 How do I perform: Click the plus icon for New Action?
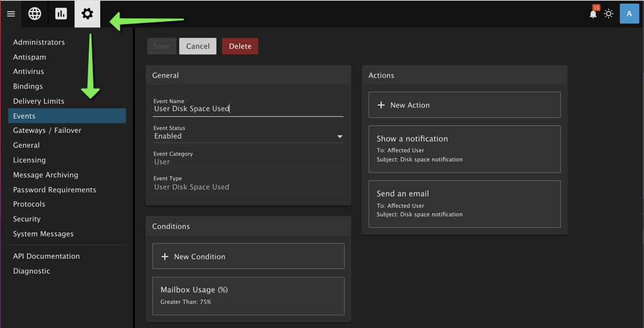381,105
